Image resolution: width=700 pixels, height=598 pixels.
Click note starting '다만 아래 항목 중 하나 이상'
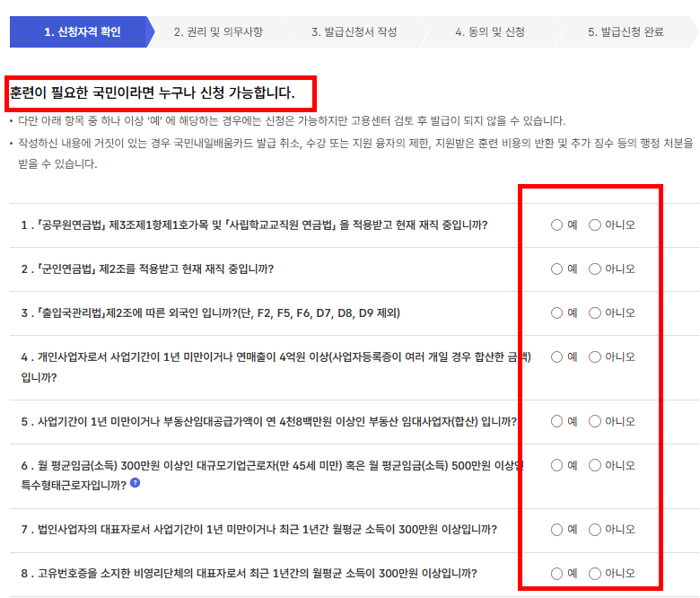[x=292, y=120]
